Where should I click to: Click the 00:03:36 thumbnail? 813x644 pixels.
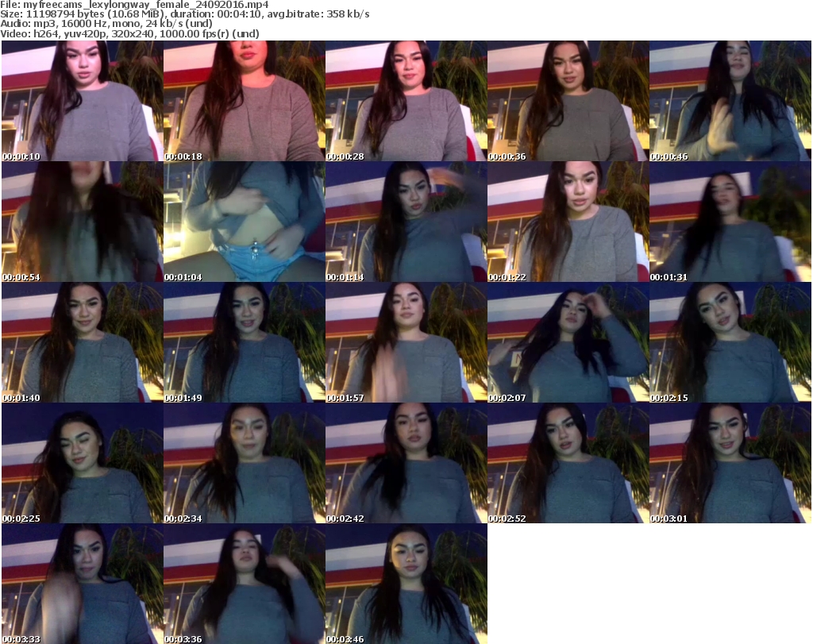(245, 584)
